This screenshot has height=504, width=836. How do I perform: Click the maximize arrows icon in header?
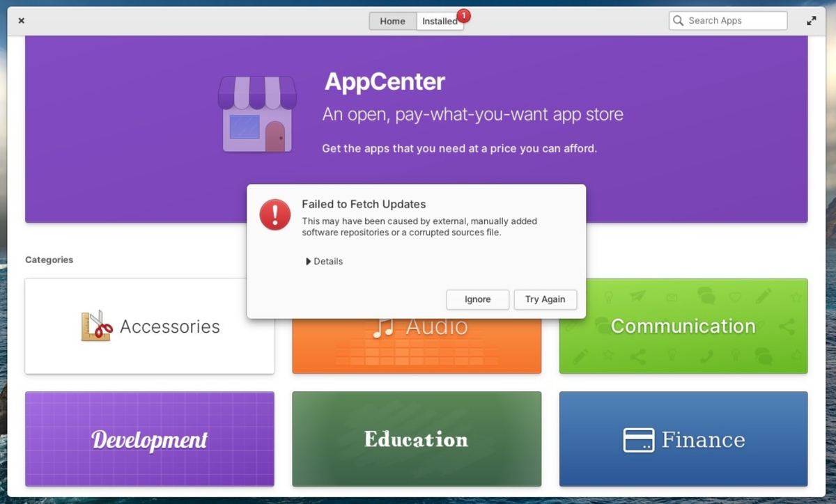coord(812,21)
